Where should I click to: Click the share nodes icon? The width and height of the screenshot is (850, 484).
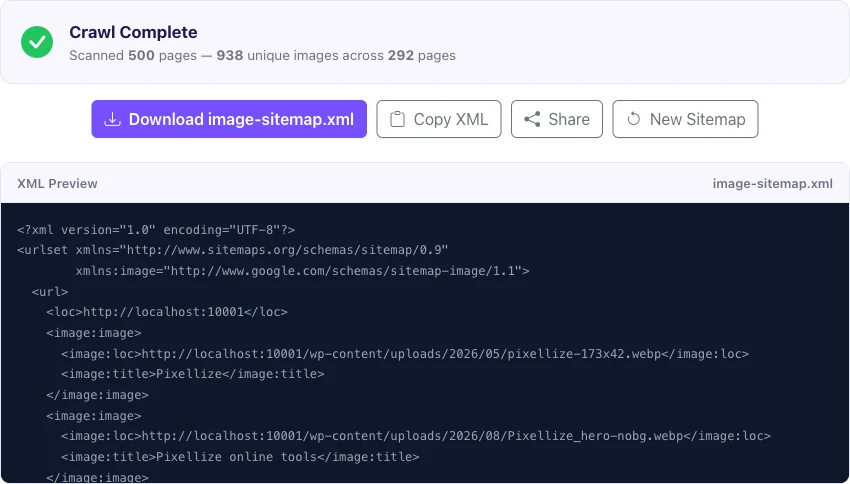(532, 119)
